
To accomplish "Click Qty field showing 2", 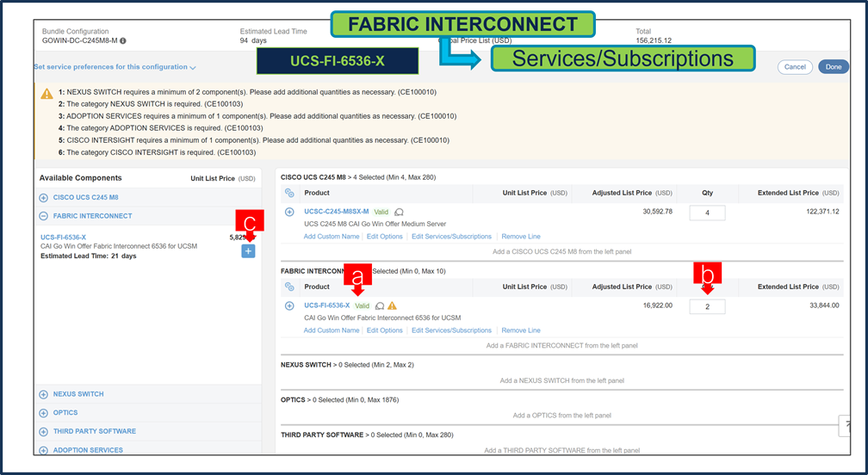I will [707, 307].
